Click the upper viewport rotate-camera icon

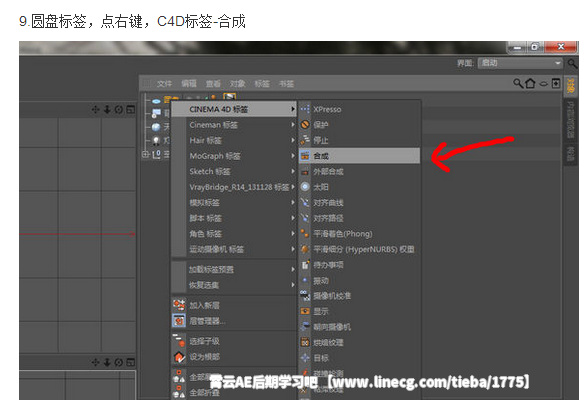(119, 109)
